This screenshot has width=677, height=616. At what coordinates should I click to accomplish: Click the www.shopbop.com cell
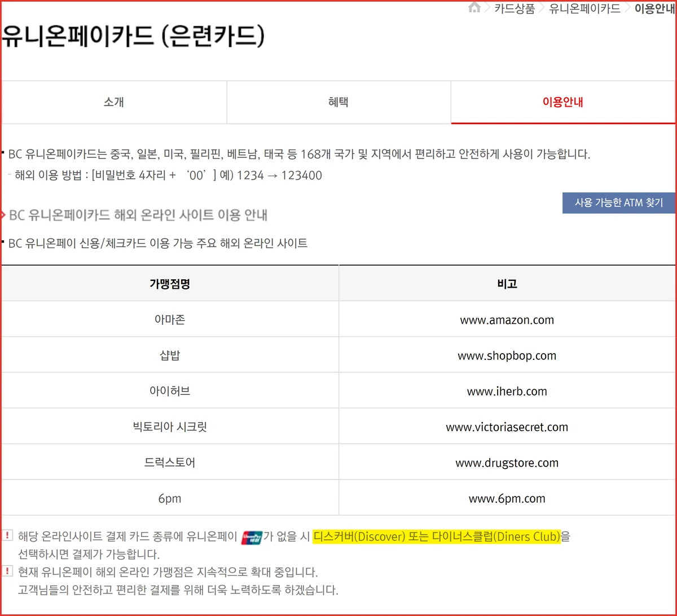coord(507,355)
